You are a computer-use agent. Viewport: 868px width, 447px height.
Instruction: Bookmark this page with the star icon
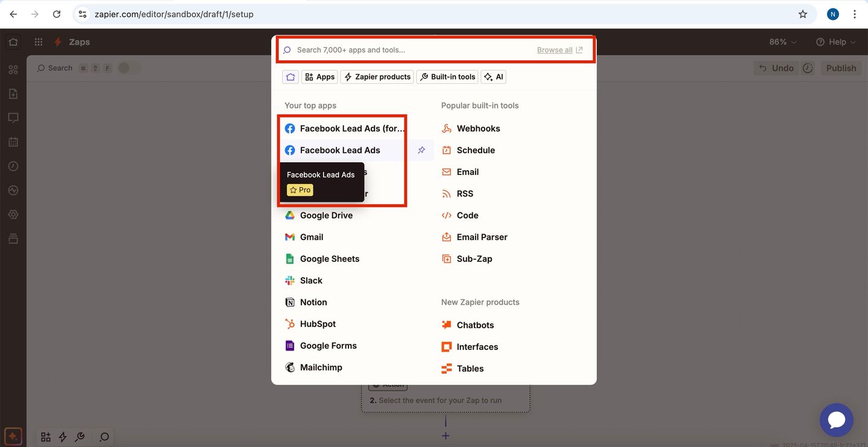click(x=803, y=14)
